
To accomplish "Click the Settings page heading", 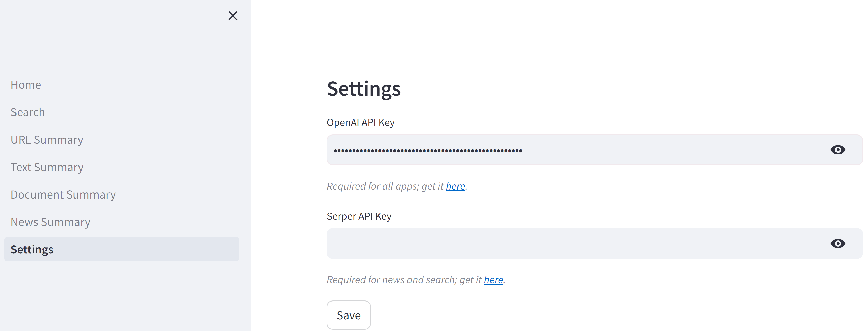I will [364, 89].
